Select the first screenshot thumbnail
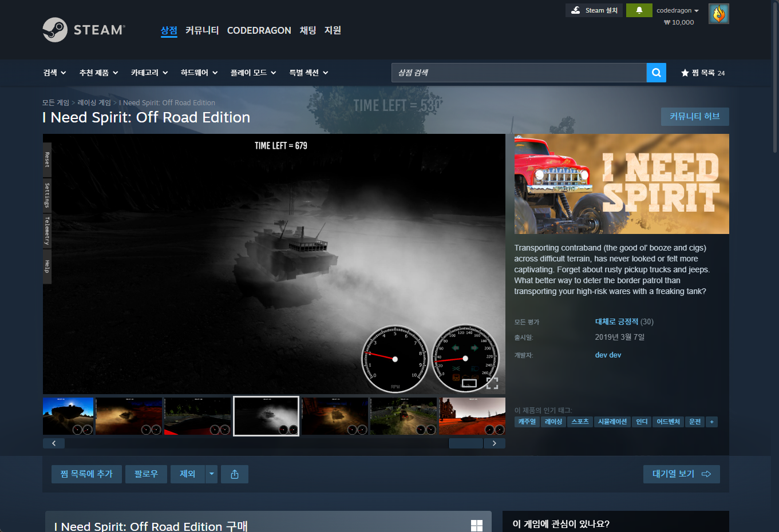Screen dimensions: 779x532 pos(68,416)
